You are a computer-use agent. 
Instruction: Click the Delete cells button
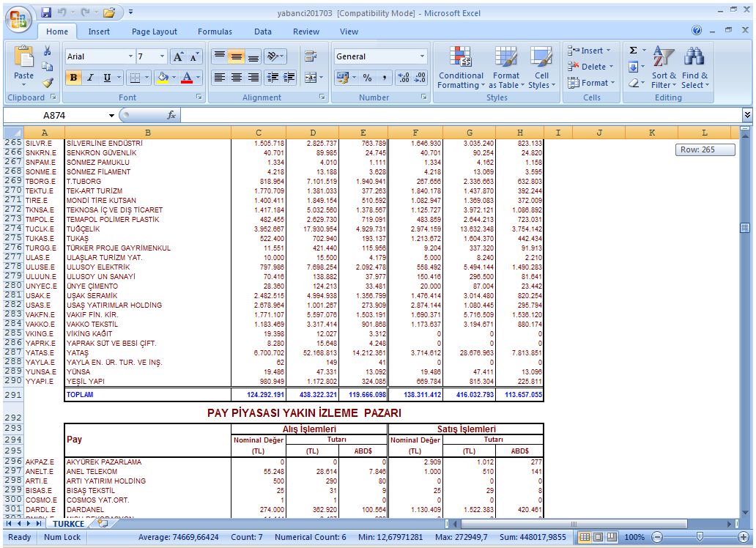coord(590,67)
